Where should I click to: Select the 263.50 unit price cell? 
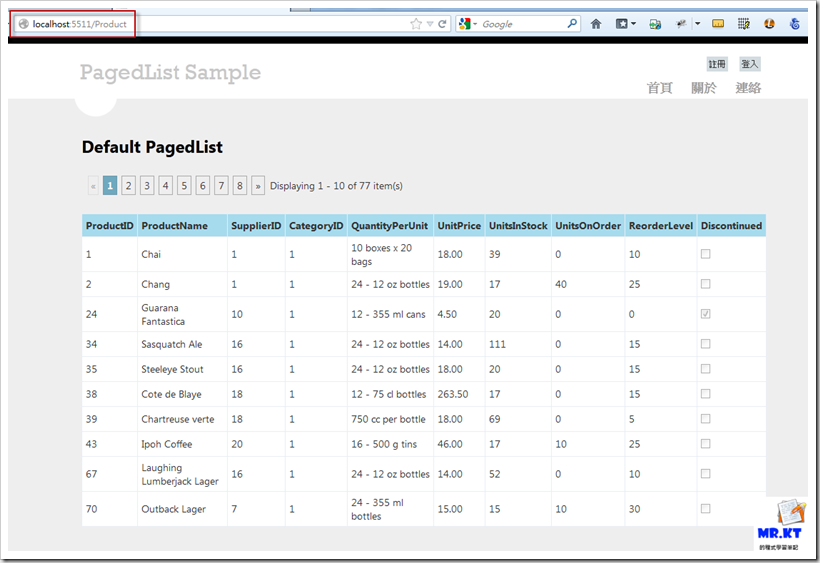coord(459,394)
